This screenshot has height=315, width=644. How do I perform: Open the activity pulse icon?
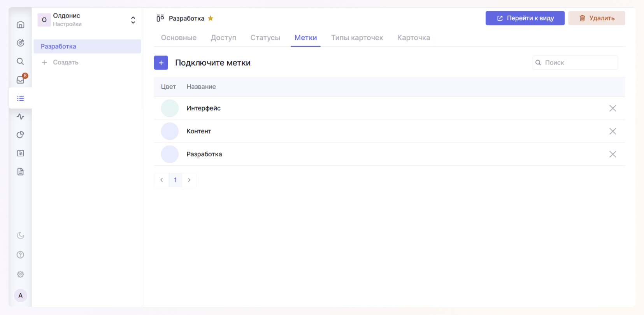[21, 117]
